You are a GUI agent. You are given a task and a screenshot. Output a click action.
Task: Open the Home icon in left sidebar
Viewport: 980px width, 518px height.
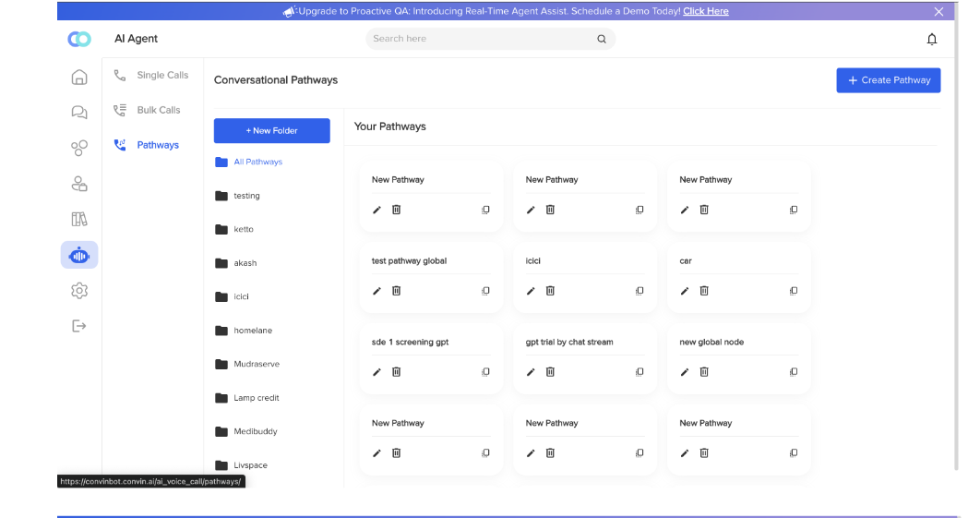click(x=79, y=77)
